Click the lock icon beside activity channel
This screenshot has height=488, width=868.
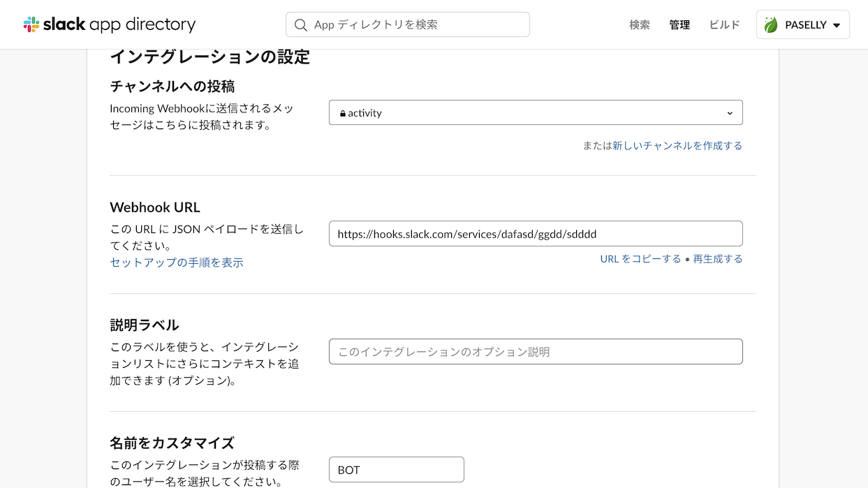[x=343, y=113]
